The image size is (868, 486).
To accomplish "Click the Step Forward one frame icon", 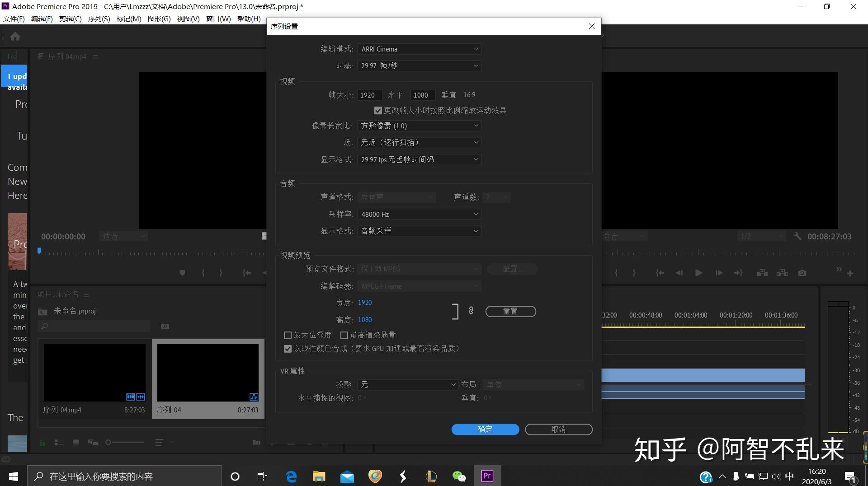I will pyautogui.click(x=718, y=273).
